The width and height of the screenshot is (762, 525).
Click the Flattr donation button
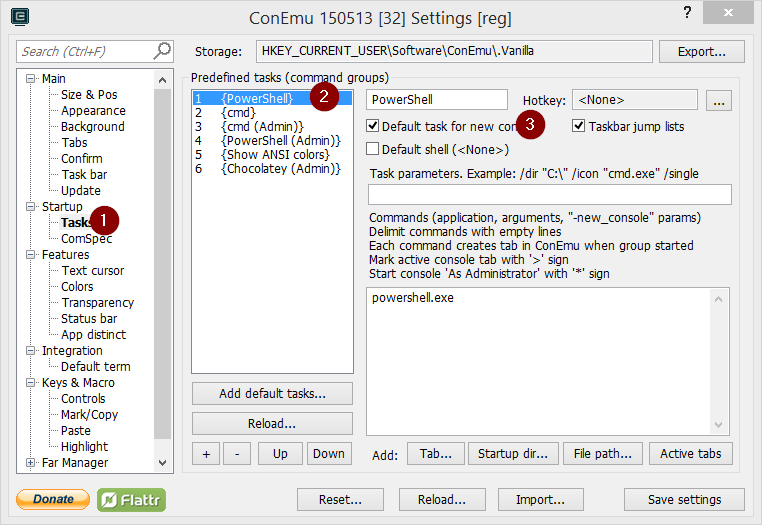tap(131, 500)
